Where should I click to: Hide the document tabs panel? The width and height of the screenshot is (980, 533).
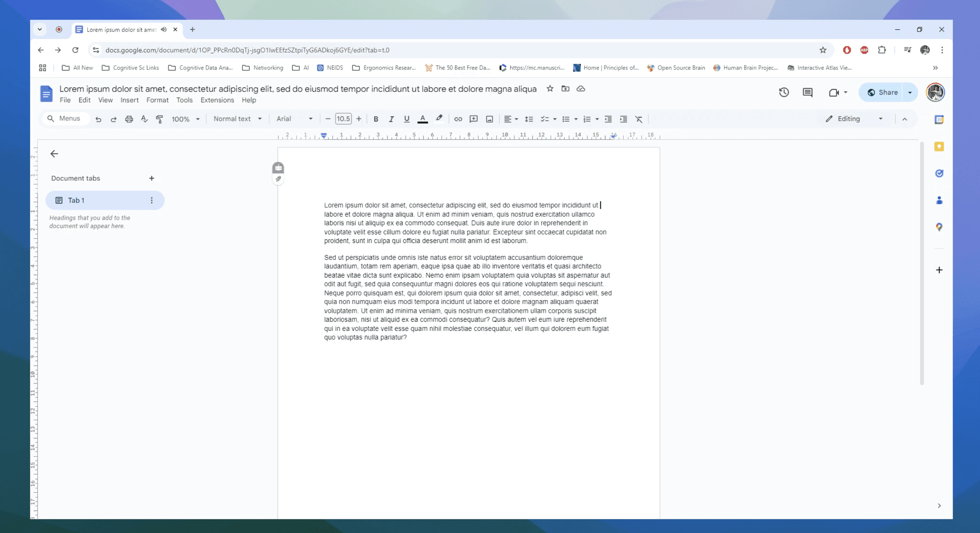pos(54,153)
